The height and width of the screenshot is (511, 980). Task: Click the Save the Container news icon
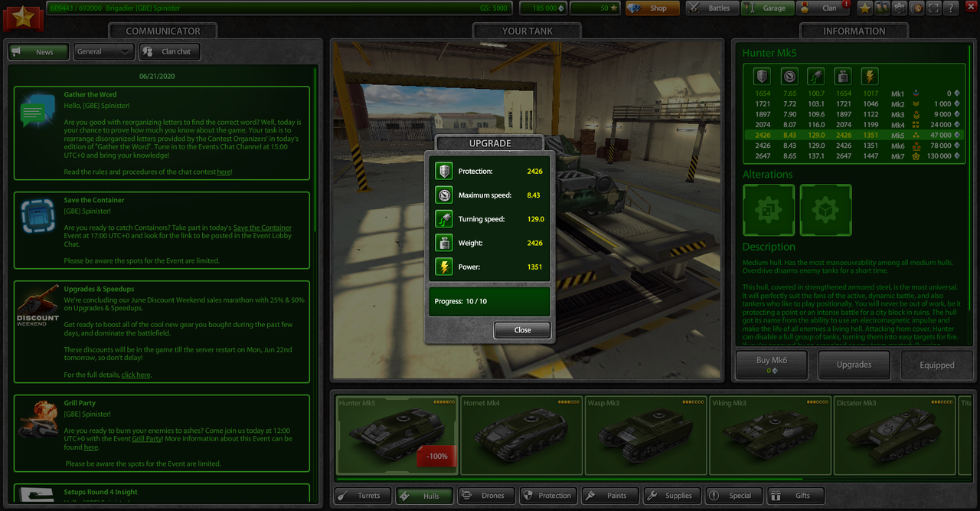click(38, 215)
